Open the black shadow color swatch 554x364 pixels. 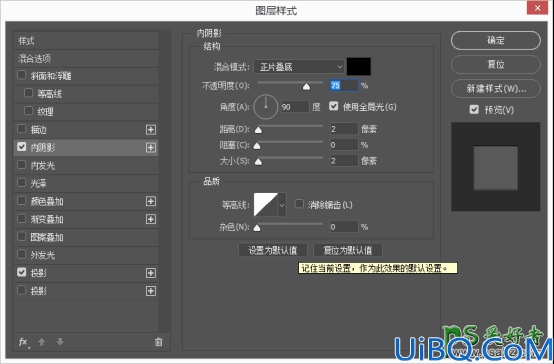point(359,66)
